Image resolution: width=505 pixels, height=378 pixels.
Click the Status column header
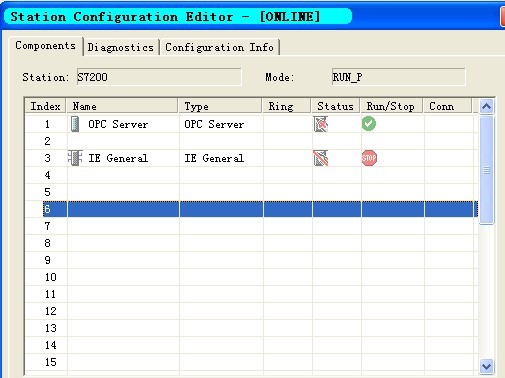(335, 107)
